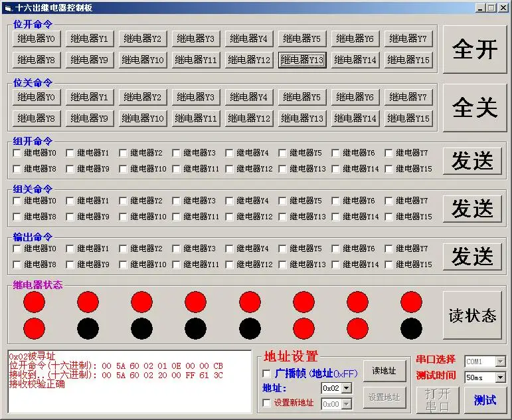Image resolution: width=512 pixels, height=420 pixels.
Task: Click 继电器Y3 in 位关命令 group
Action: (x=196, y=97)
